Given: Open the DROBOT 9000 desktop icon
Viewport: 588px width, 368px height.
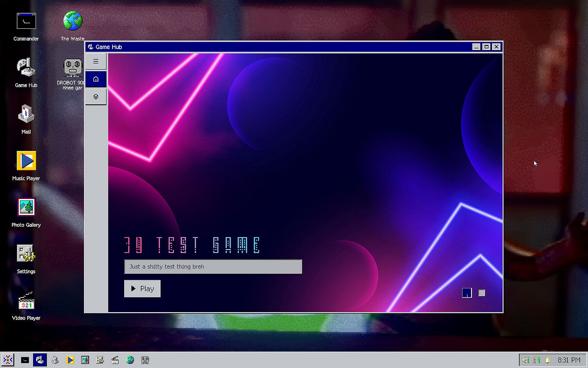Looking at the screenshot, I should (x=72, y=67).
